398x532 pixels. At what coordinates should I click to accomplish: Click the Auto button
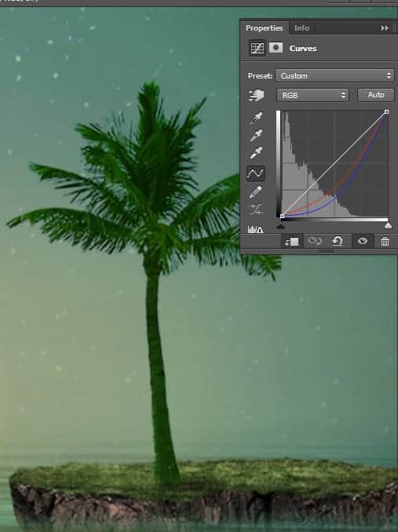tap(375, 95)
